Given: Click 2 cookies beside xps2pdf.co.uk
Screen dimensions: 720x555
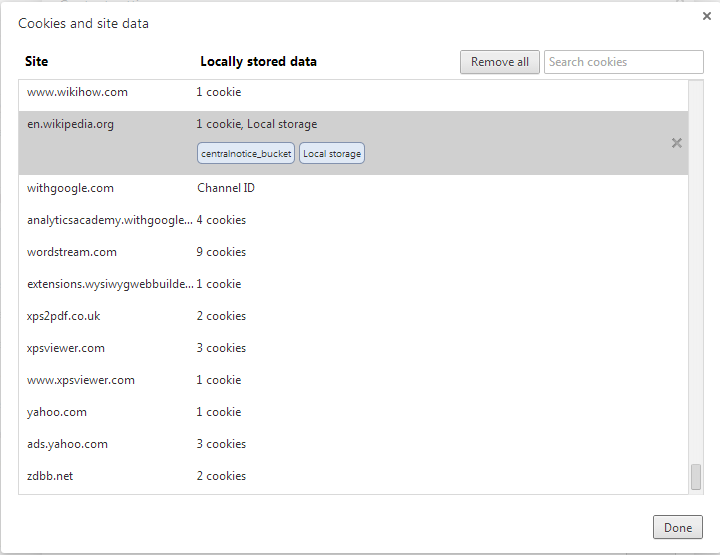Looking at the screenshot, I should 221,316.
